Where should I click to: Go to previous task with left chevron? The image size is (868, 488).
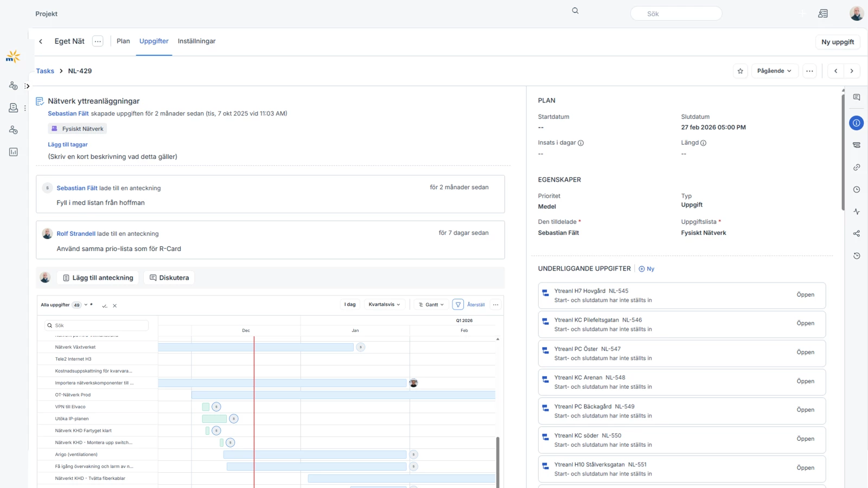coord(836,71)
